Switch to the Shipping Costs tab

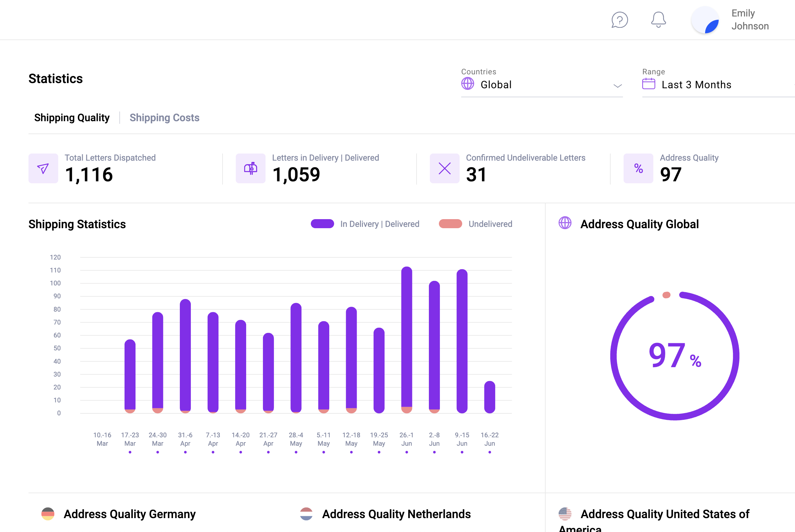pyautogui.click(x=165, y=118)
